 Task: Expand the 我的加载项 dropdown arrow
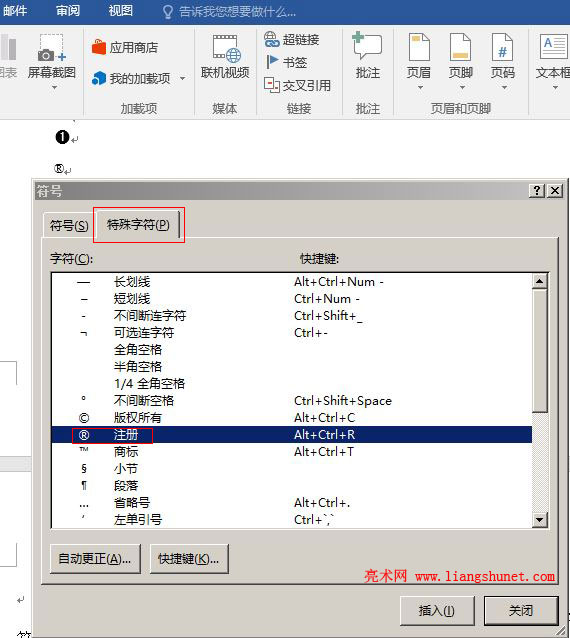click(183, 78)
